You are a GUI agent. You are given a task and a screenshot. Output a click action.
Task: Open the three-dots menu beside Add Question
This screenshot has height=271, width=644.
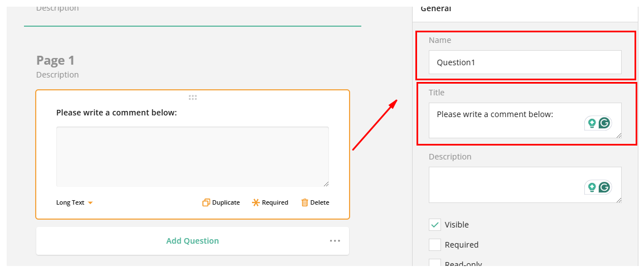335,241
